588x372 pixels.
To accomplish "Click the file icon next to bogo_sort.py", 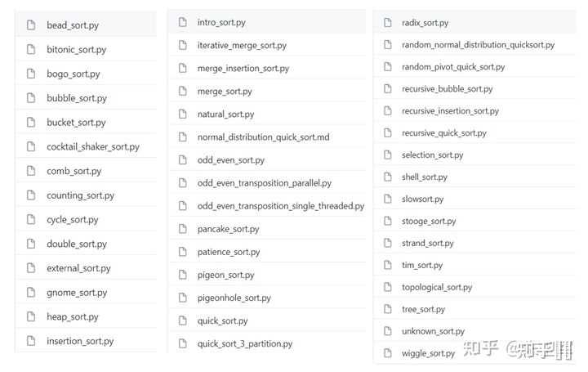I will point(30,74).
